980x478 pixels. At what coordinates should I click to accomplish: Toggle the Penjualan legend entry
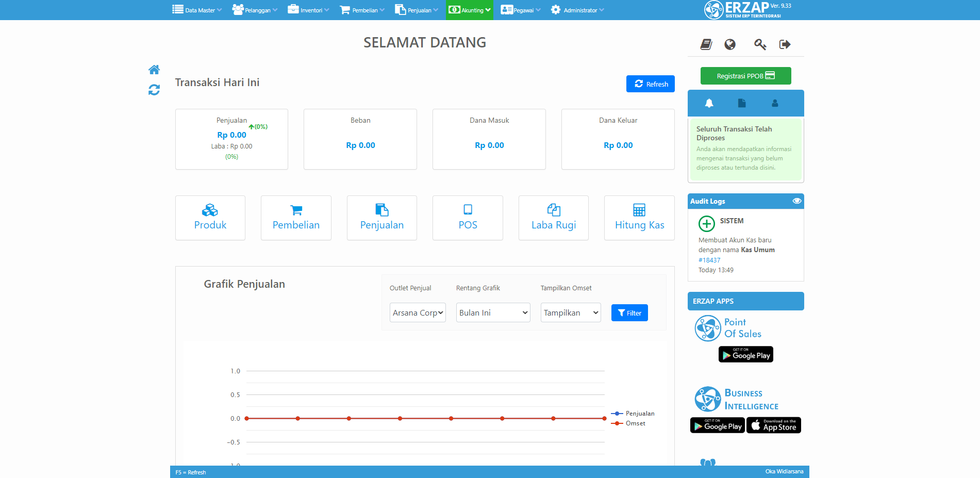click(633, 414)
